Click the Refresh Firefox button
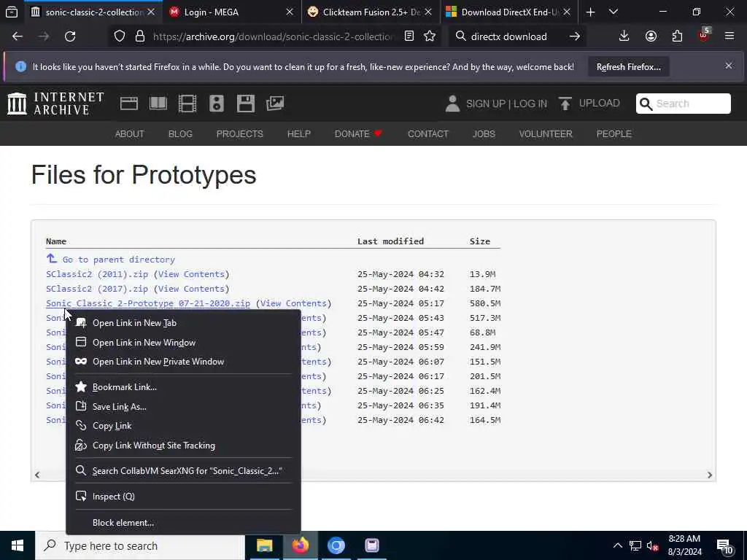Screen dimensions: 747x560 point(628,67)
